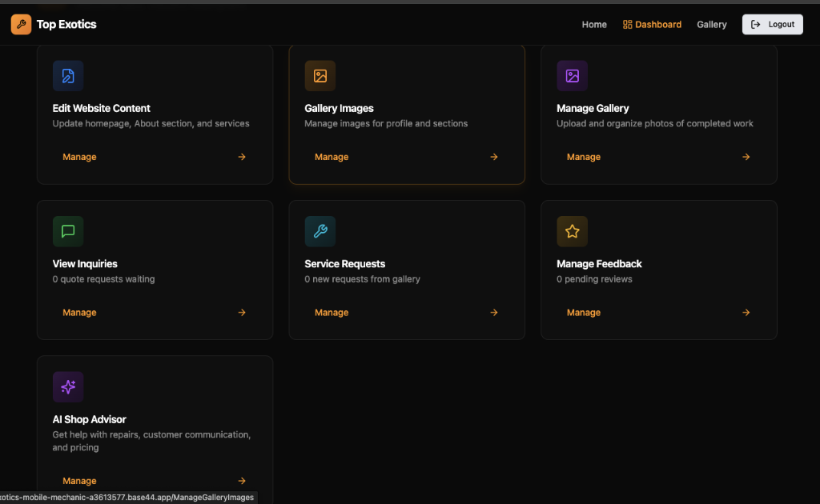Select the AI Shop Advisor heading
Image resolution: width=820 pixels, height=504 pixels.
coord(89,419)
